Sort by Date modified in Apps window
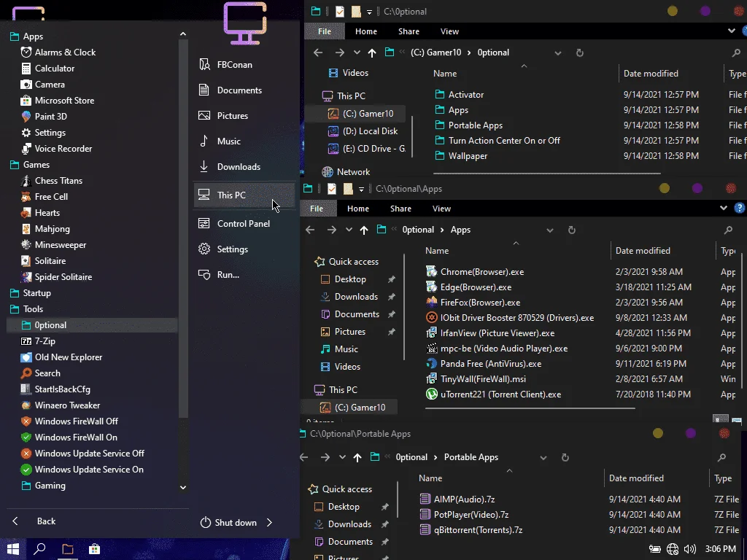This screenshot has width=747, height=560. click(643, 251)
